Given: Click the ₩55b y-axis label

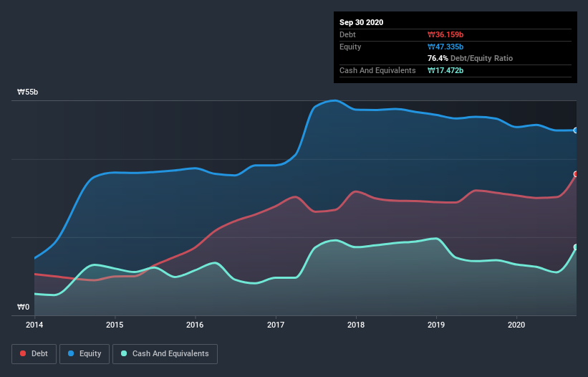Looking at the screenshot, I should click(x=27, y=92).
